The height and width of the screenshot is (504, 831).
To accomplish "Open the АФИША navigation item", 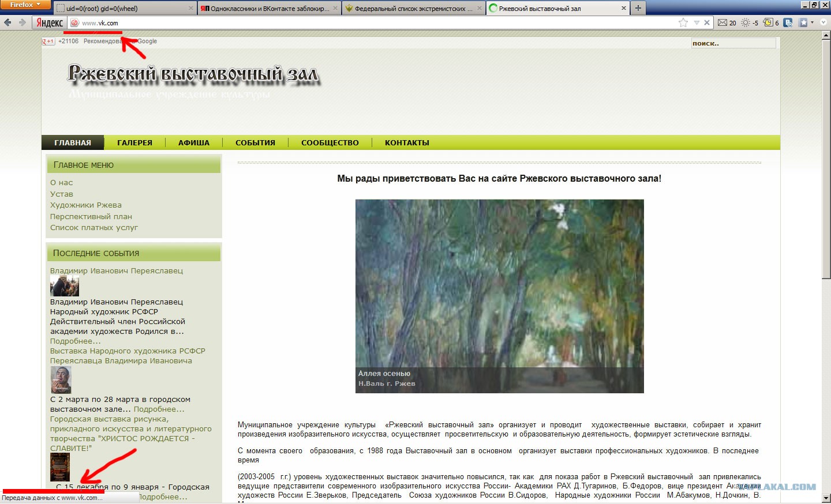I will coord(194,142).
